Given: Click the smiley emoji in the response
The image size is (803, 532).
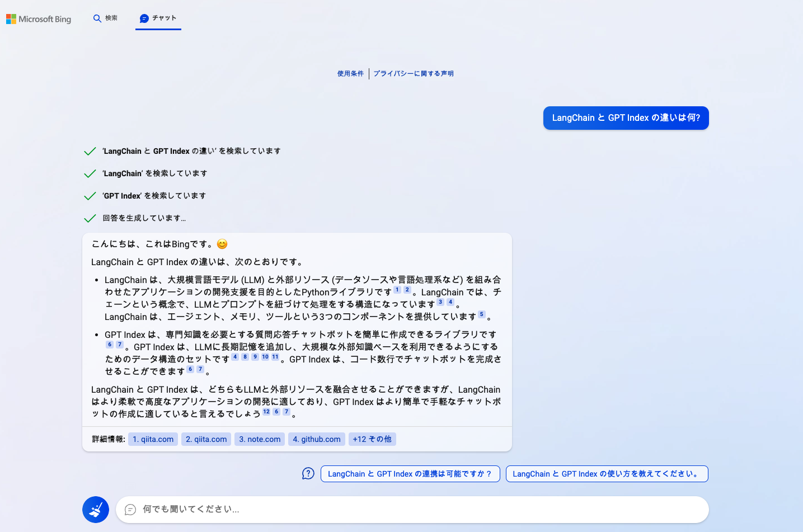Looking at the screenshot, I should coord(222,244).
